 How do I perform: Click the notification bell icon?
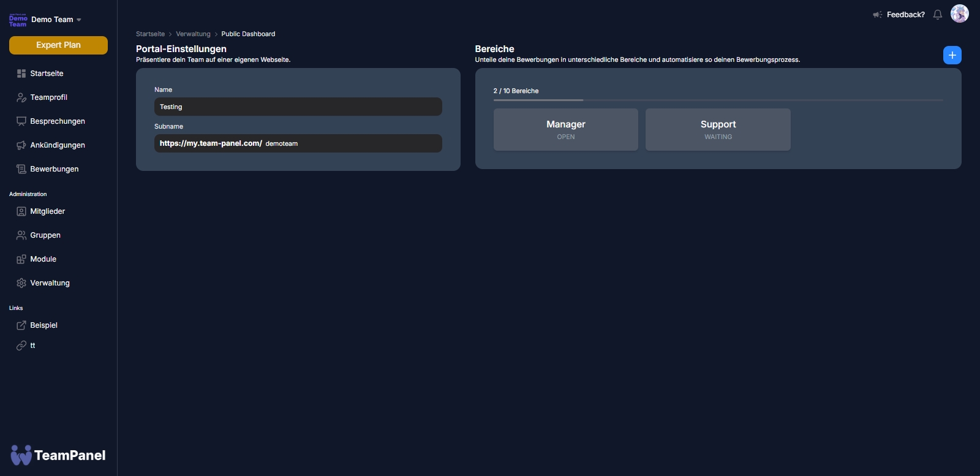(x=937, y=15)
